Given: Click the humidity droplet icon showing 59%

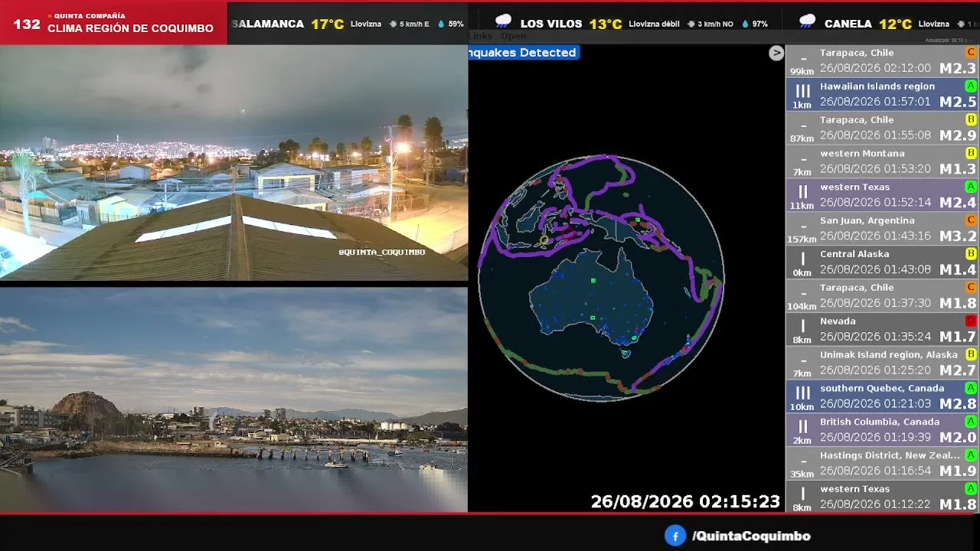Looking at the screenshot, I should (441, 24).
